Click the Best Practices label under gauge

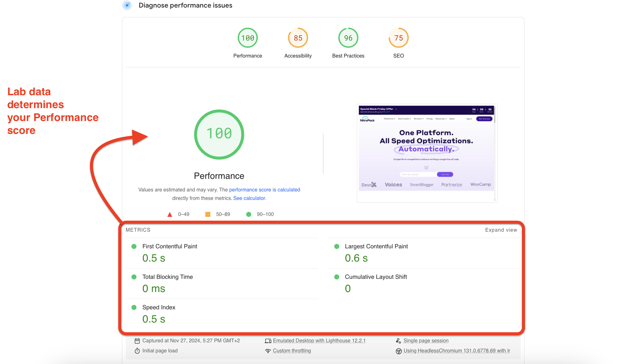click(348, 56)
